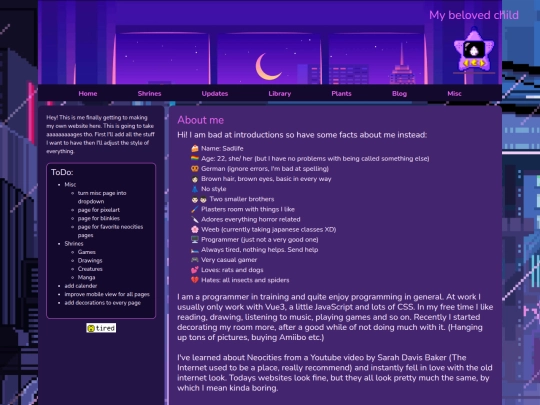Click the rainbow flag emoji beside Age

pyautogui.click(x=195, y=158)
